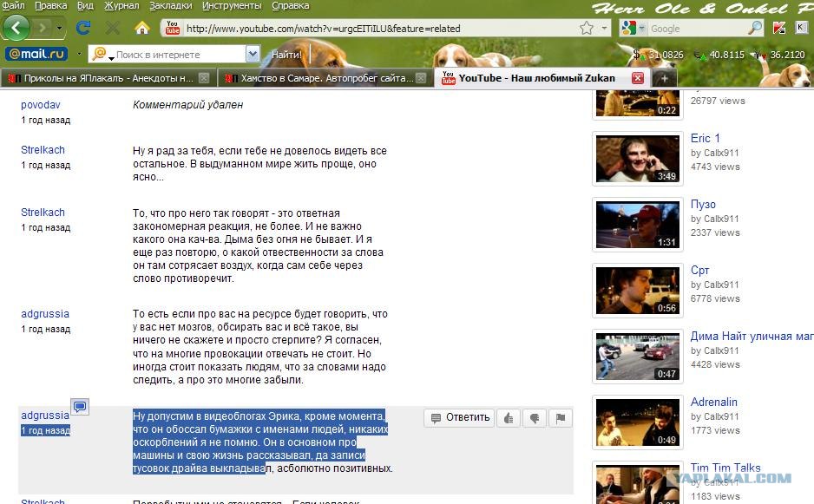The image size is (814, 504).
Task: Click the Ответить reply button
Action: pos(459,418)
